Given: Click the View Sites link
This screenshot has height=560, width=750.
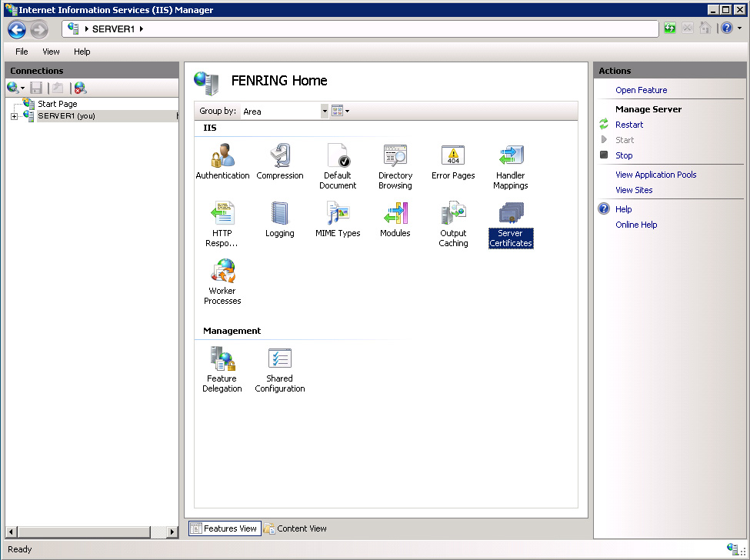Looking at the screenshot, I should pyautogui.click(x=634, y=190).
